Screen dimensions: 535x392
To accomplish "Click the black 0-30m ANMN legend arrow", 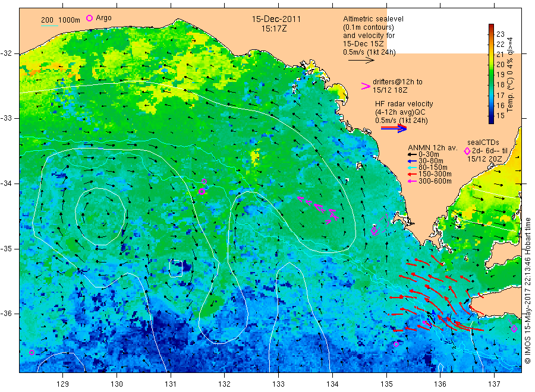I will tap(413, 154).
